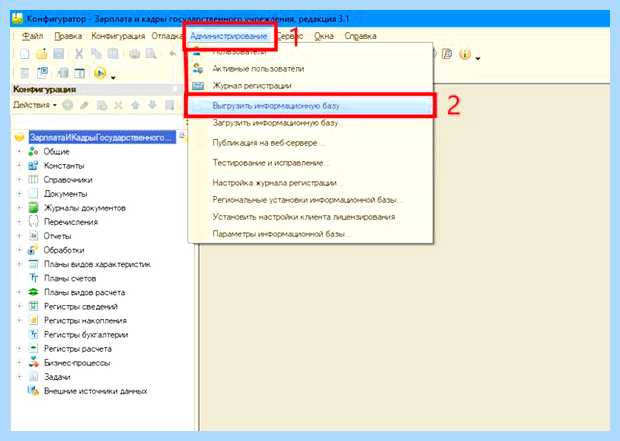Select Планы видов характеристик tree item

click(x=97, y=264)
